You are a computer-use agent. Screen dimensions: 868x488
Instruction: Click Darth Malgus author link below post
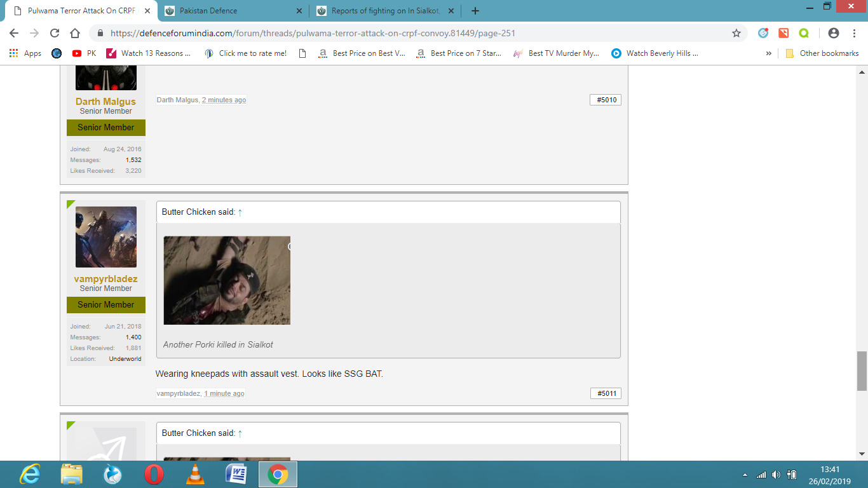click(177, 100)
